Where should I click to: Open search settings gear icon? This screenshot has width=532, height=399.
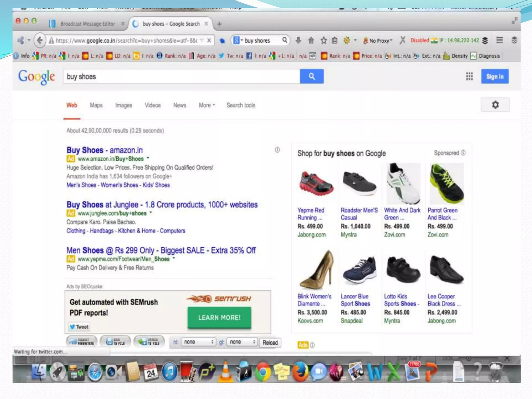[x=495, y=105]
